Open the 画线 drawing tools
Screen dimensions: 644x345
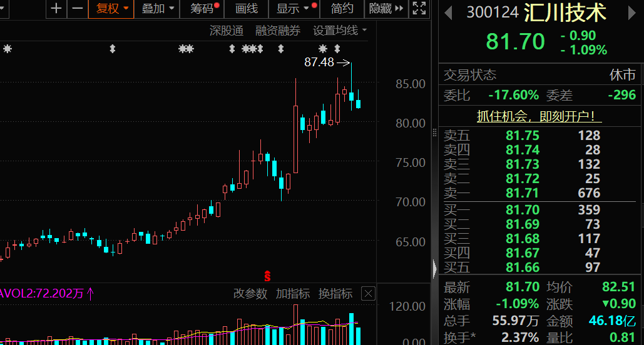(x=247, y=9)
